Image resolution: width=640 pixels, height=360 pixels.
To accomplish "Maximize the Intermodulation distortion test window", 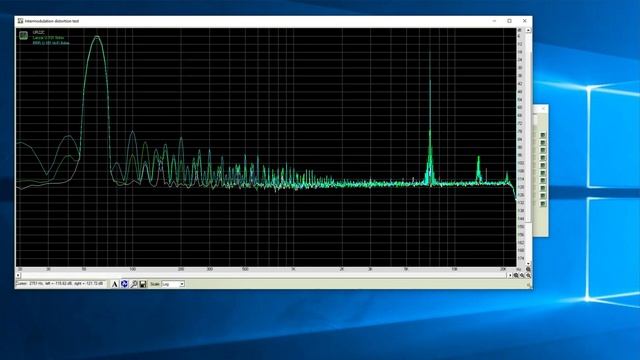I will 509,21.
